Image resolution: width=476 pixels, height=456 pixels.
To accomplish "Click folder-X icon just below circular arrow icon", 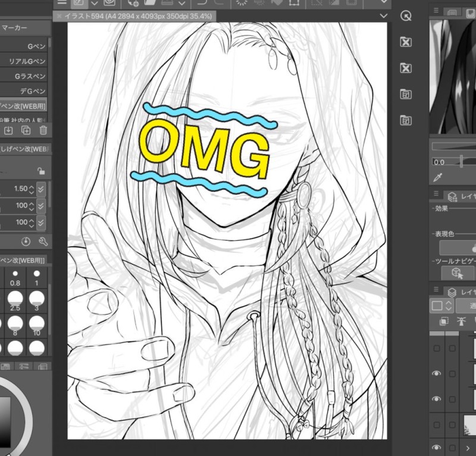I will point(406,42).
